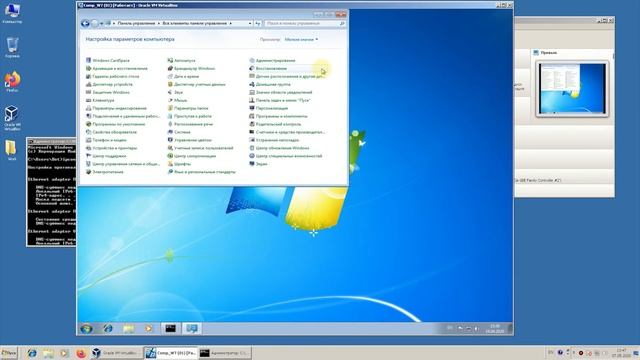The height and width of the screenshot is (360, 640).
Task: Open Учетные записи пользователей item
Action: point(200,148)
